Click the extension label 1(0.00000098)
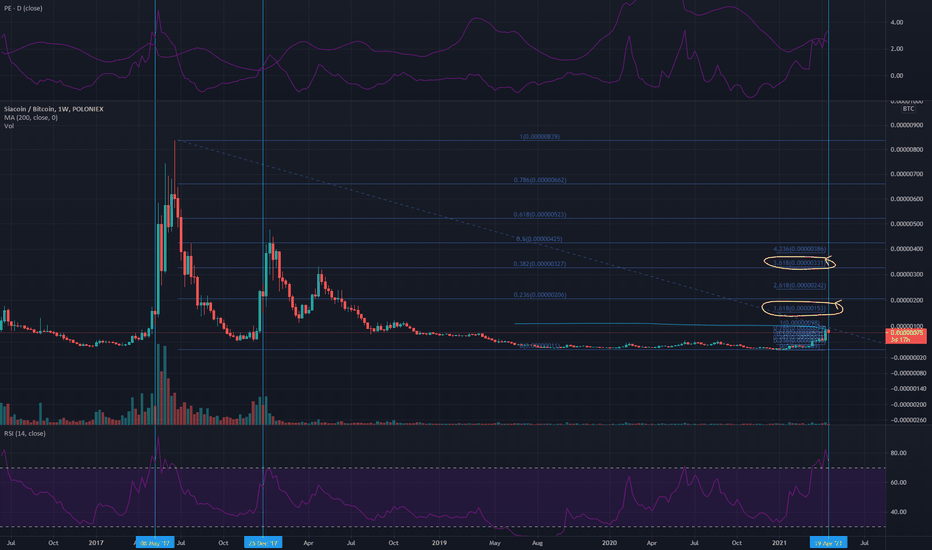This screenshot has width=932, height=550. click(799, 322)
